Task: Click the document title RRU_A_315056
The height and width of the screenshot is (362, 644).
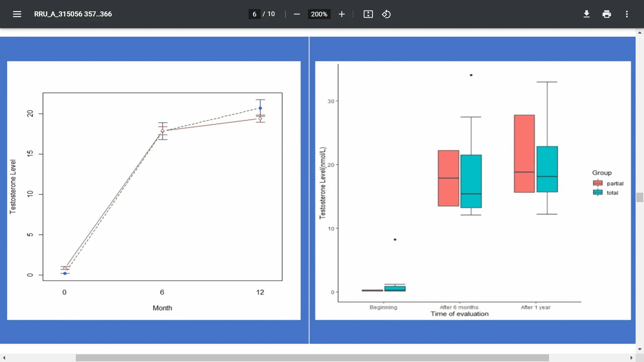Action: coord(73,14)
